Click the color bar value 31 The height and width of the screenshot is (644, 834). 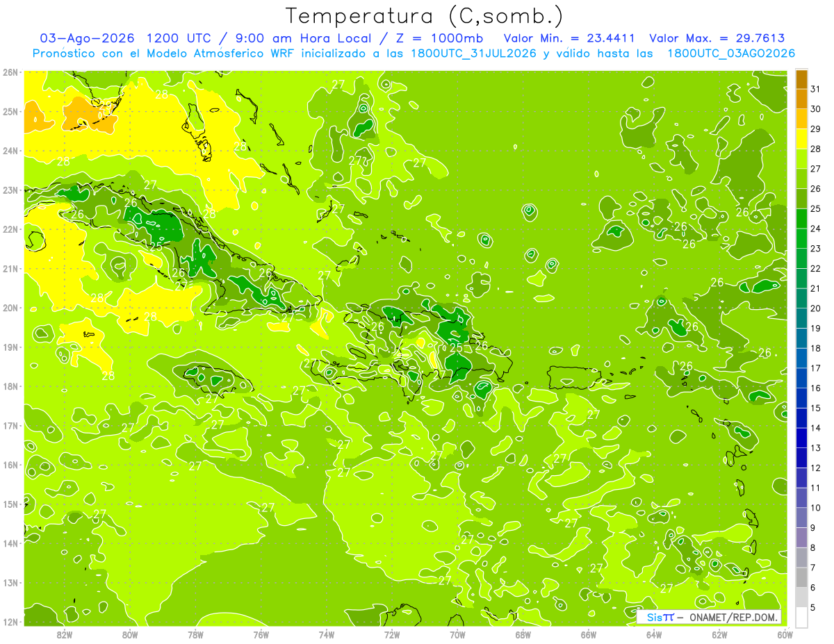(x=815, y=90)
